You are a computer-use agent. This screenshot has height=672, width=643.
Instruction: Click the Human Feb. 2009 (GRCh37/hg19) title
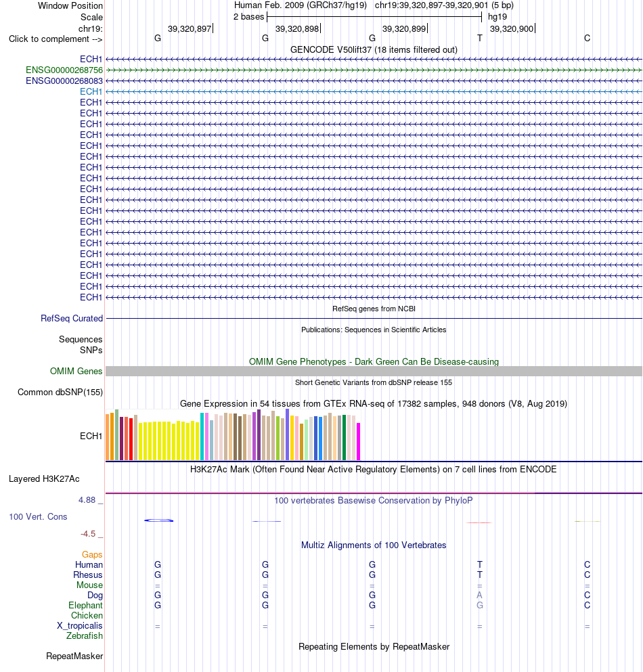(301, 5)
